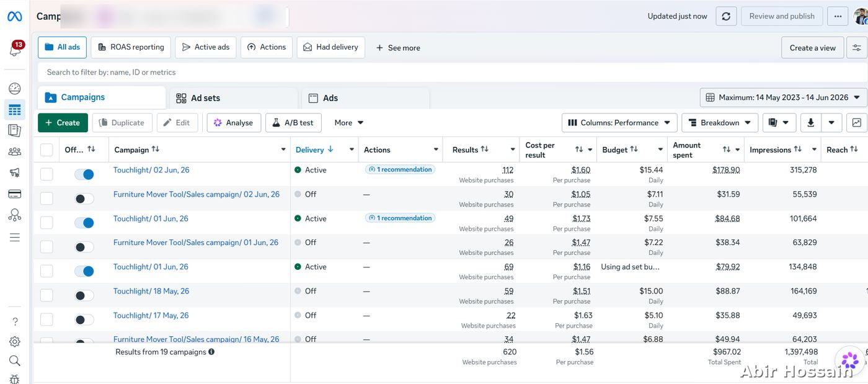Click the Analyse button
Image resolution: width=868 pixels, height=384 pixels.
point(234,123)
